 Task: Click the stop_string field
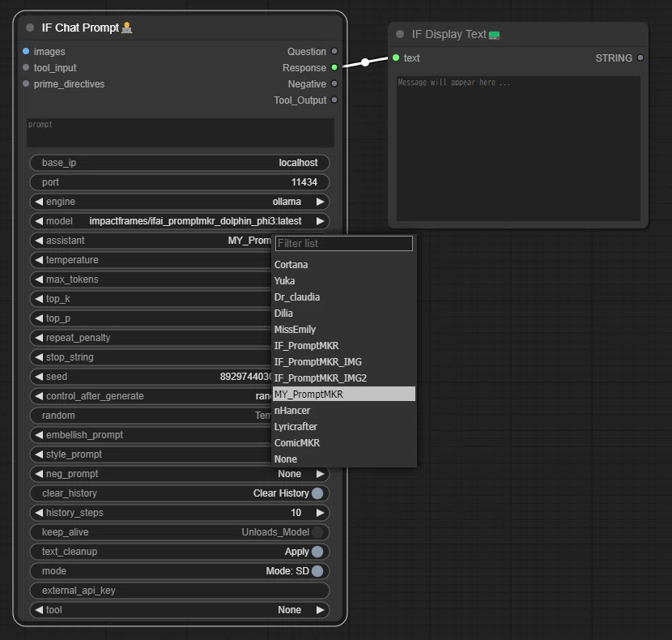(150, 357)
